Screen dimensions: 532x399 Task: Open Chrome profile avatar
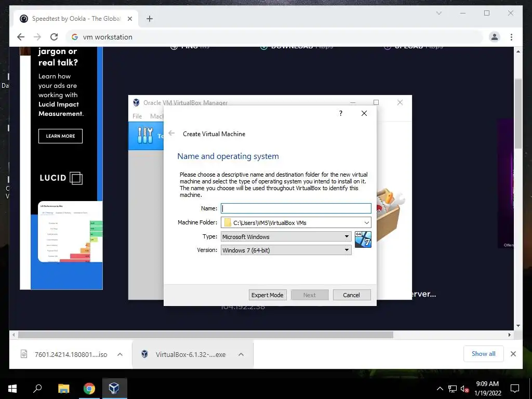click(495, 37)
